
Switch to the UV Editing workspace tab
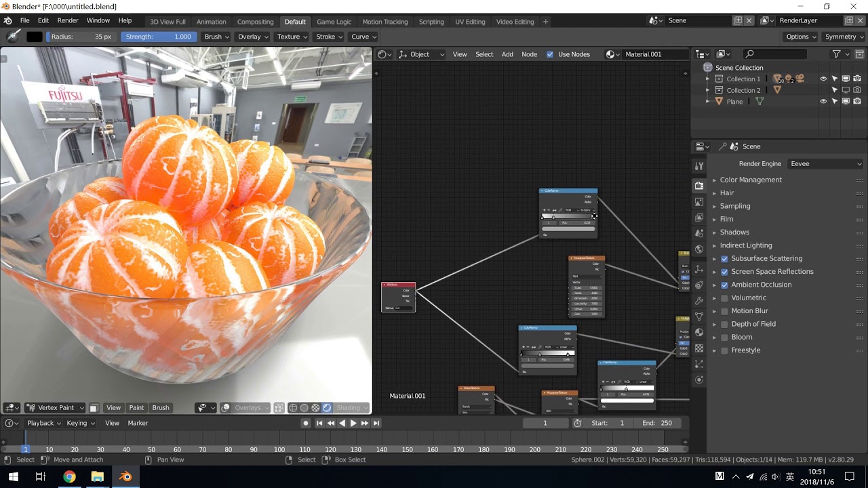470,22
